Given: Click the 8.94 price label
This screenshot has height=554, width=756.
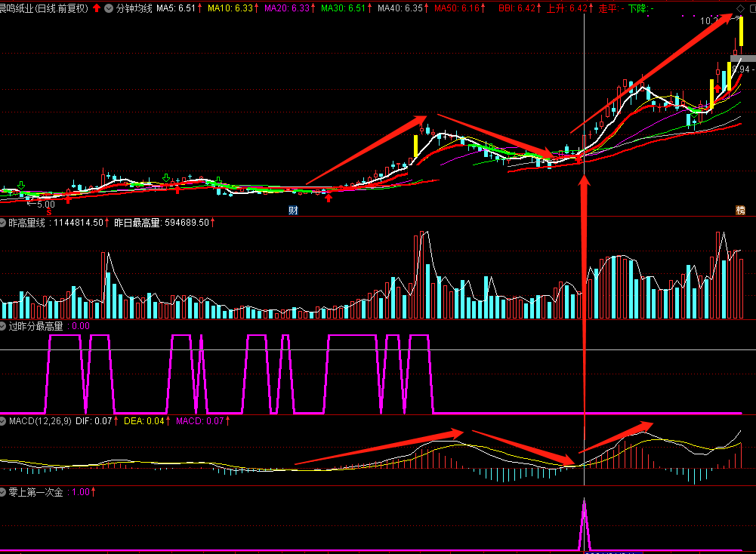Looking at the screenshot, I should (741, 69).
